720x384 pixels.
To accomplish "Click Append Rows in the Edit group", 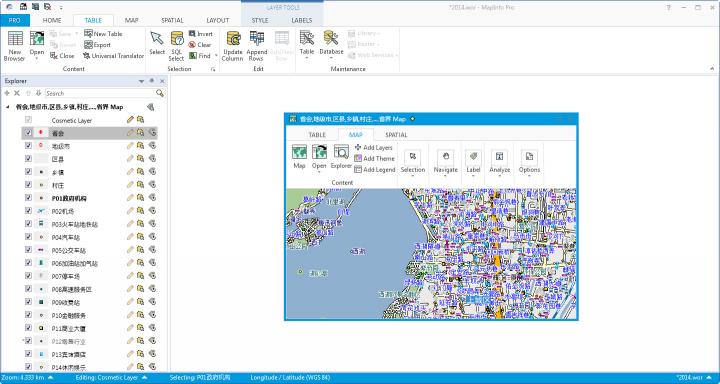I will pos(257,46).
